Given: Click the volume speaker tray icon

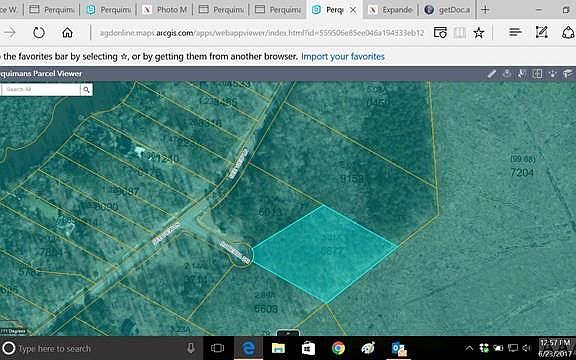Looking at the screenshot, I should [527, 348].
